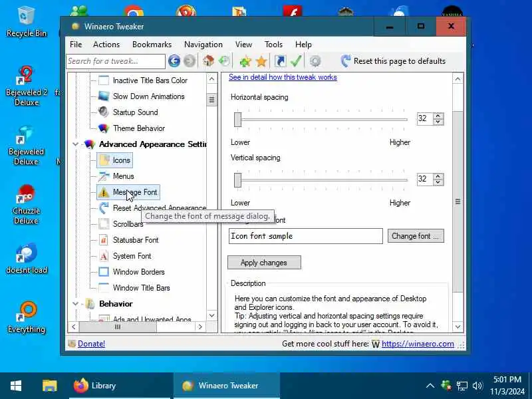Click the blue shortcut arrow toolbar icon
This screenshot has height=399, width=532.
(x=280, y=61)
